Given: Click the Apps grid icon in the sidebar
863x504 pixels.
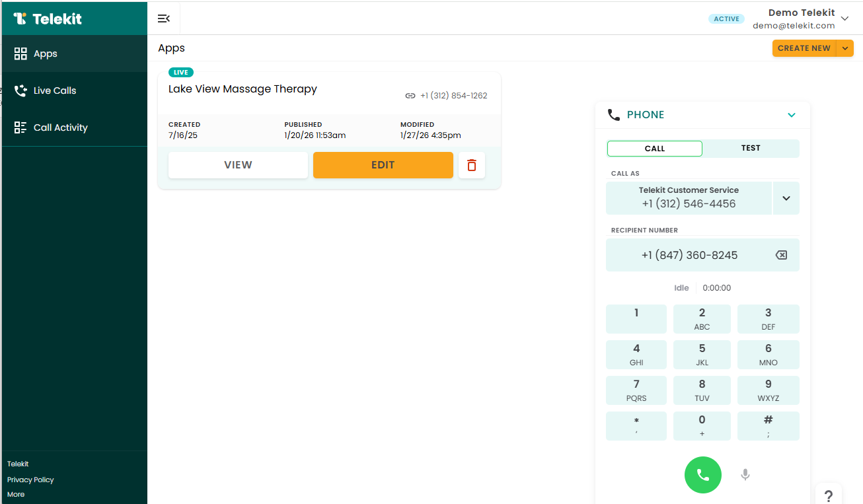Looking at the screenshot, I should pos(20,54).
